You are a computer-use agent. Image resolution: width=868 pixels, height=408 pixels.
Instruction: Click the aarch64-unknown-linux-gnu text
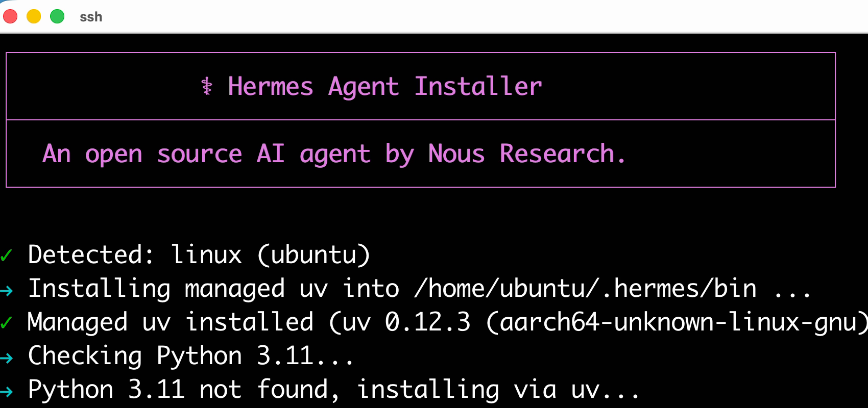[x=677, y=322]
